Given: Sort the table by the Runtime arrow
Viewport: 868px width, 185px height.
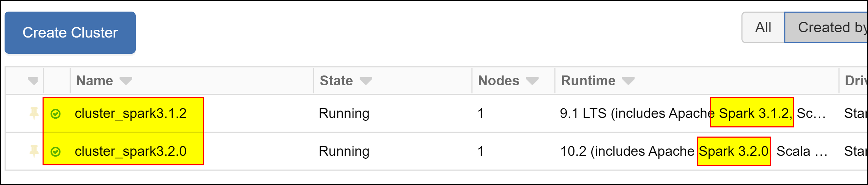Looking at the screenshot, I should click(x=628, y=81).
